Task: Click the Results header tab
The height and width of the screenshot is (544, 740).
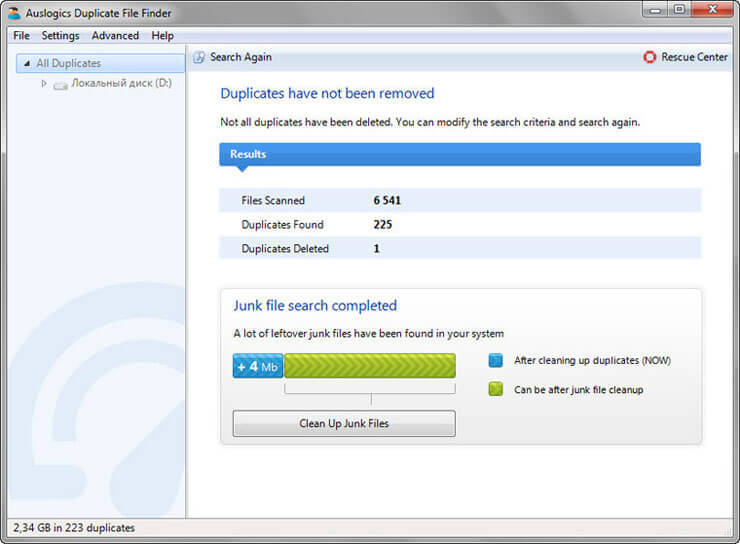Action: pyautogui.click(x=248, y=155)
